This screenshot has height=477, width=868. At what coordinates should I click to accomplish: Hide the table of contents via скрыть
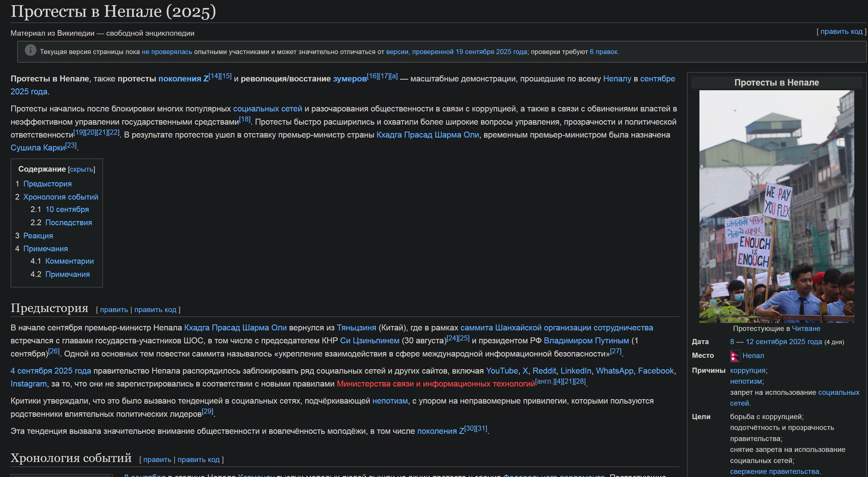[x=81, y=169]
